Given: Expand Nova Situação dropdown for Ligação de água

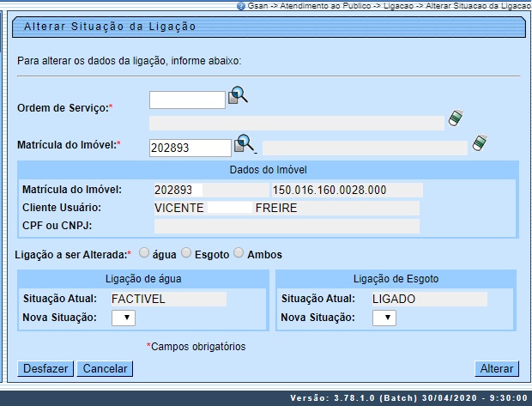Looking at the screenshot, I should (x=124, y=318).
